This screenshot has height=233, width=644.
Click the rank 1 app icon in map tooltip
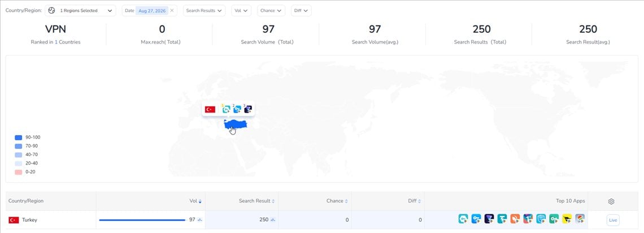pos(227,109)
